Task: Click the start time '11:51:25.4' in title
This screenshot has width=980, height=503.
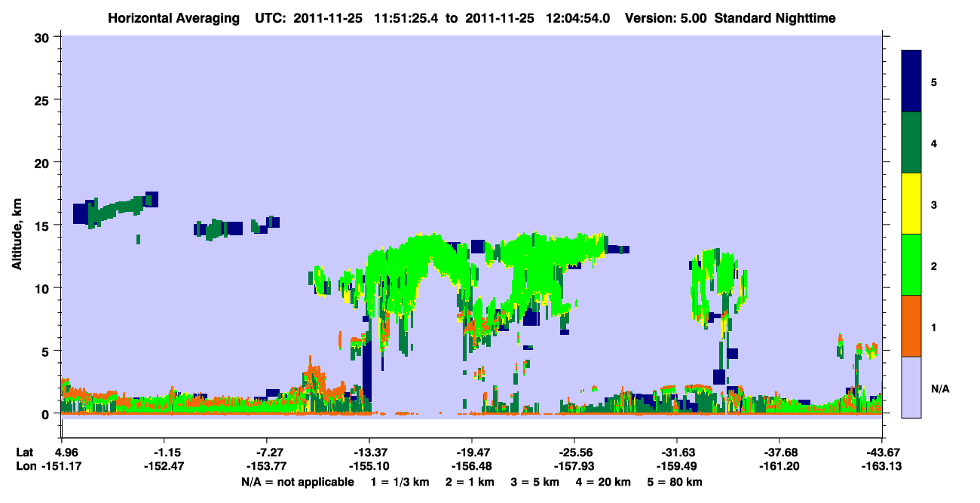Action: [x=408, y=17]
